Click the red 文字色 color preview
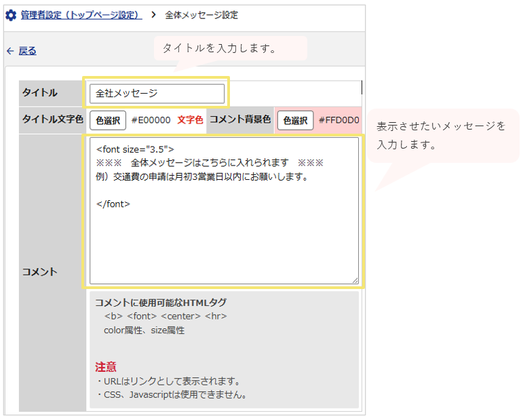 190,120
